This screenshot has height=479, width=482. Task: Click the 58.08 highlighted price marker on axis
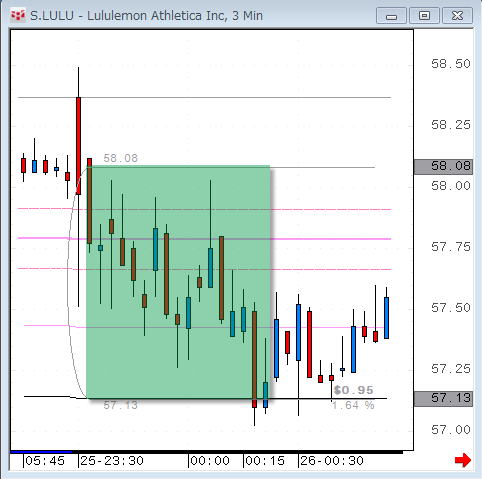443,166
